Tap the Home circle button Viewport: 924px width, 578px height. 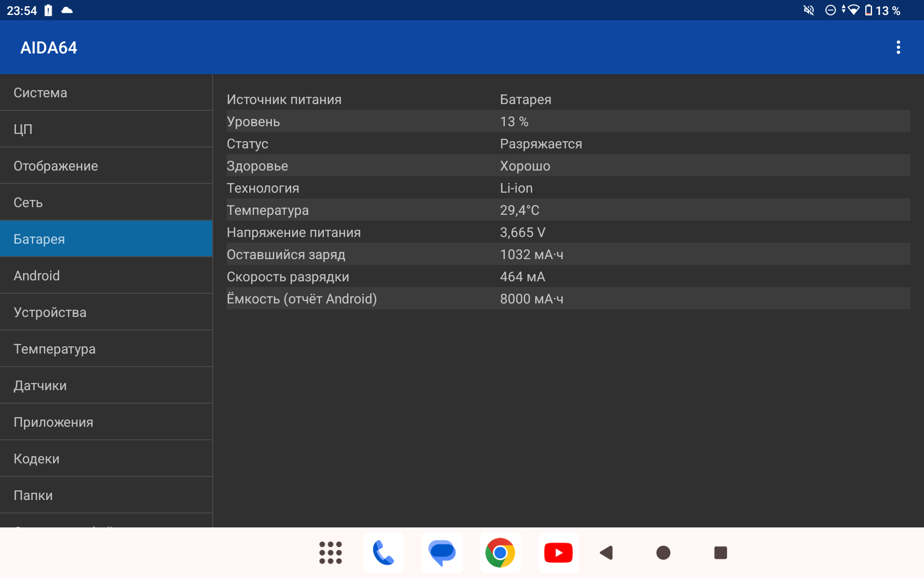point(663,552)
